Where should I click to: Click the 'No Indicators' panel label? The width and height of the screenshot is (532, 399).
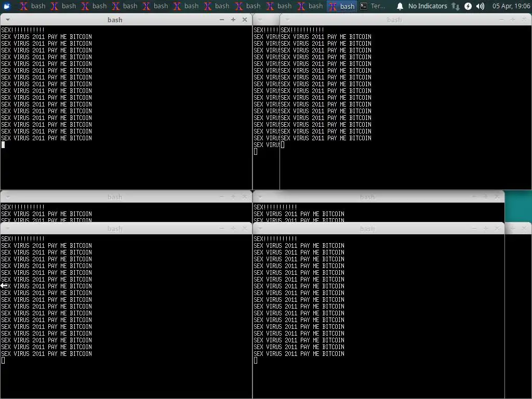(428, 6)
